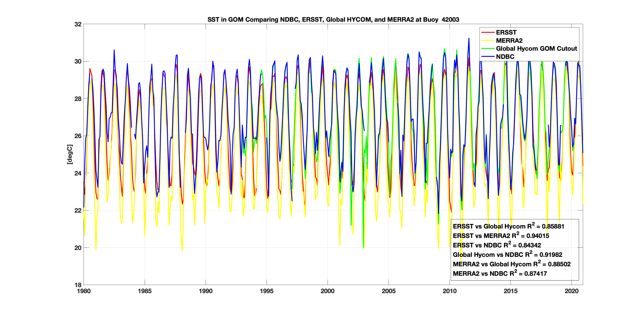
Task: Click the MERRA2 vs Global Hycom R² line
Action: tap(512, 264)
